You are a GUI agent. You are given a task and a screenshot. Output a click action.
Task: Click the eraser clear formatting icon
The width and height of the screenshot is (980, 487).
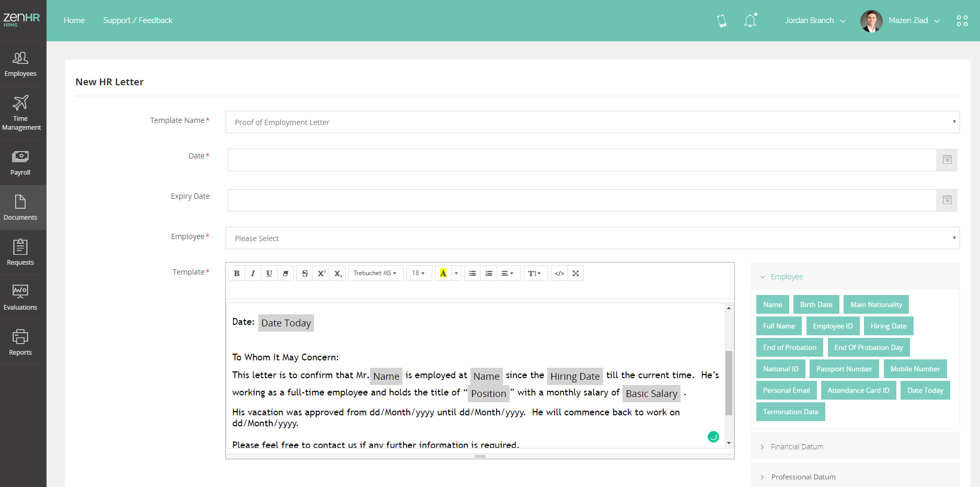click(x=285, y=273)
